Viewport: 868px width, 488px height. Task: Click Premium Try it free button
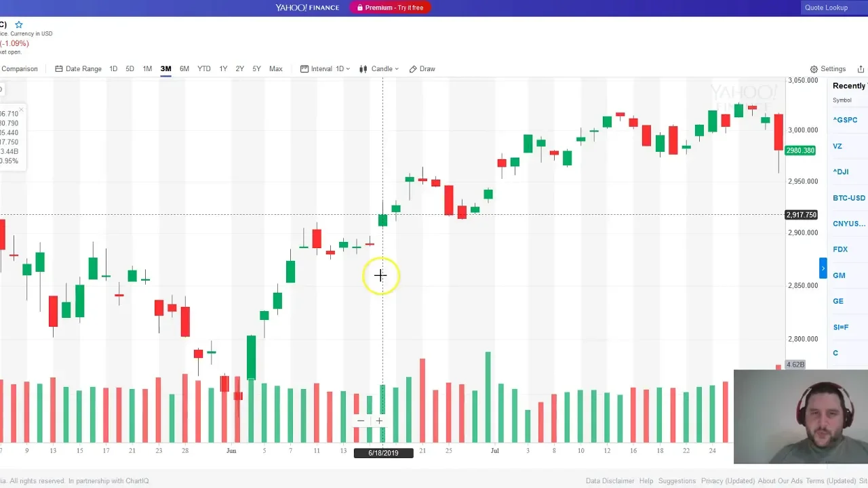(x=390, y=7)
